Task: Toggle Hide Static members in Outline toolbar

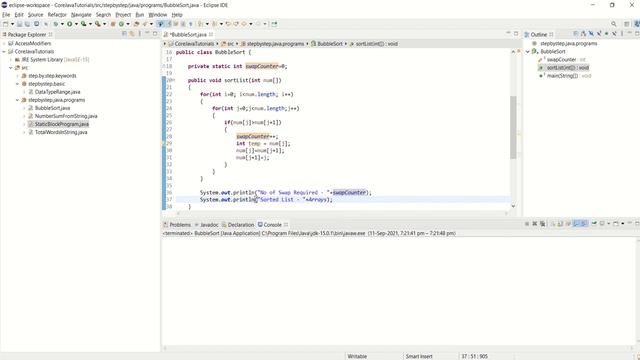Action: pos(599,34)
